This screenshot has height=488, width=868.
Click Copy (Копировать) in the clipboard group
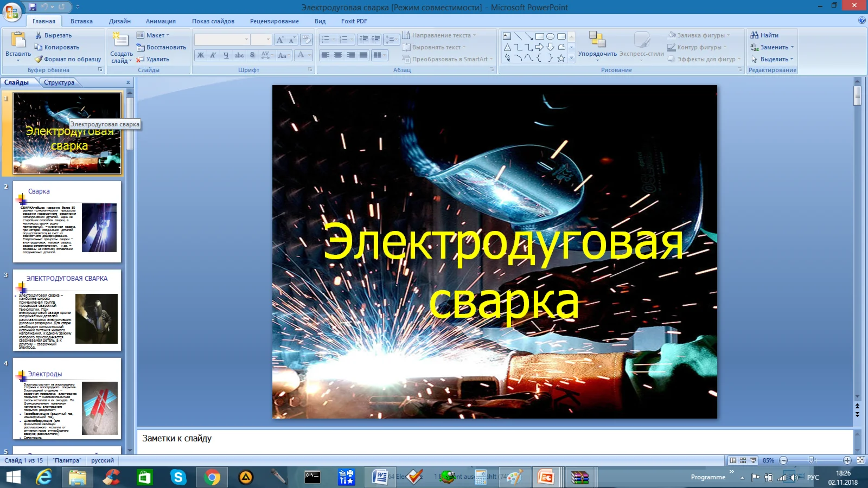point(56,47)
